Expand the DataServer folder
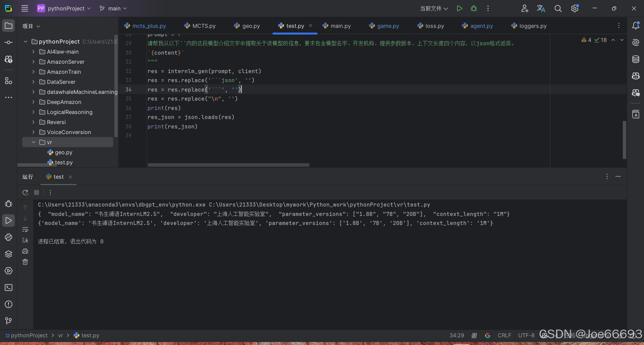The height and width of the screenshot is (345, 644). (x=34, y=82)
